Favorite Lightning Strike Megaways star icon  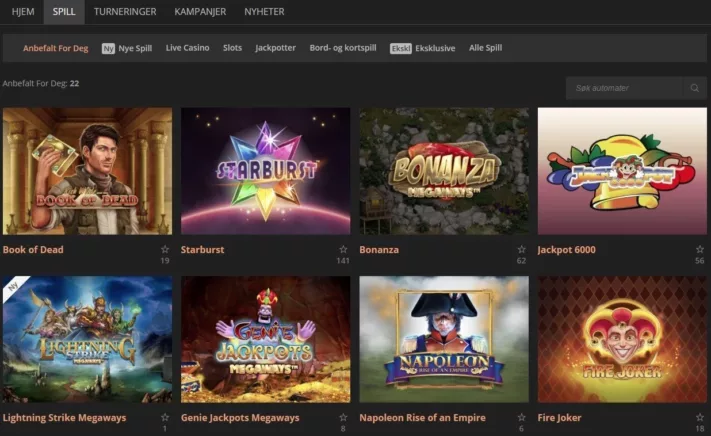click(x=165, y=417)
